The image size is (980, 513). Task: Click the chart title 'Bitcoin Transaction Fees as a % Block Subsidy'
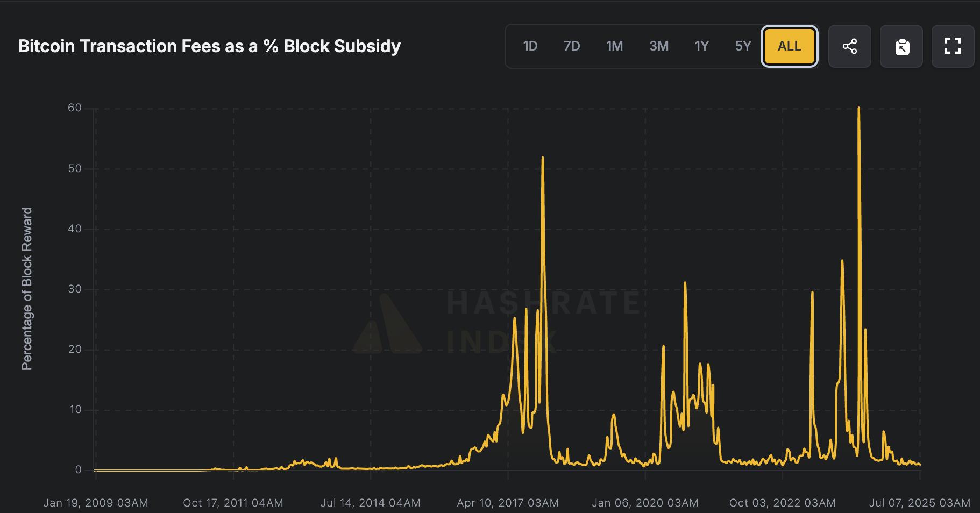(210, 46)
